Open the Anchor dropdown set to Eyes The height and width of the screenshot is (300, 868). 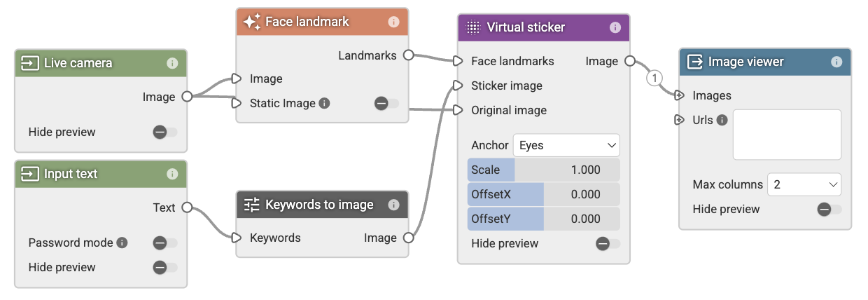click(x=566, y=145)
